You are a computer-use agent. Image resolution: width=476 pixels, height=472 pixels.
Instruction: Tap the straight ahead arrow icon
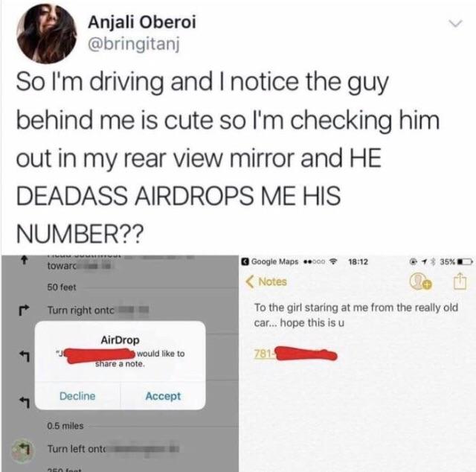[25, 261]
